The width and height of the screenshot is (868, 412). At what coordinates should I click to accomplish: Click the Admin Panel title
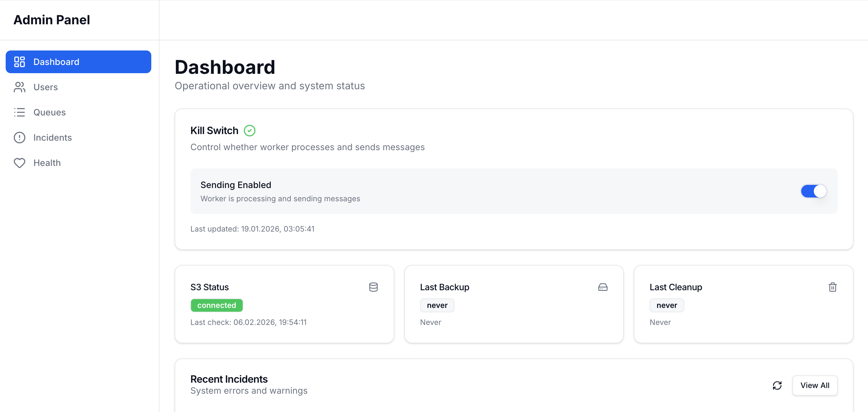coord(52,20)
